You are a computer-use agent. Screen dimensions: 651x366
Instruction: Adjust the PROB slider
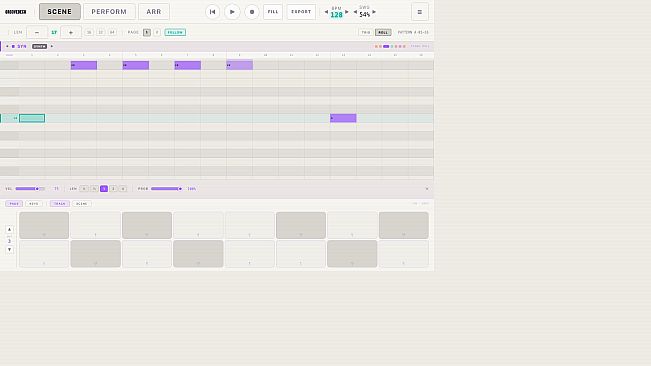[166, 189]
